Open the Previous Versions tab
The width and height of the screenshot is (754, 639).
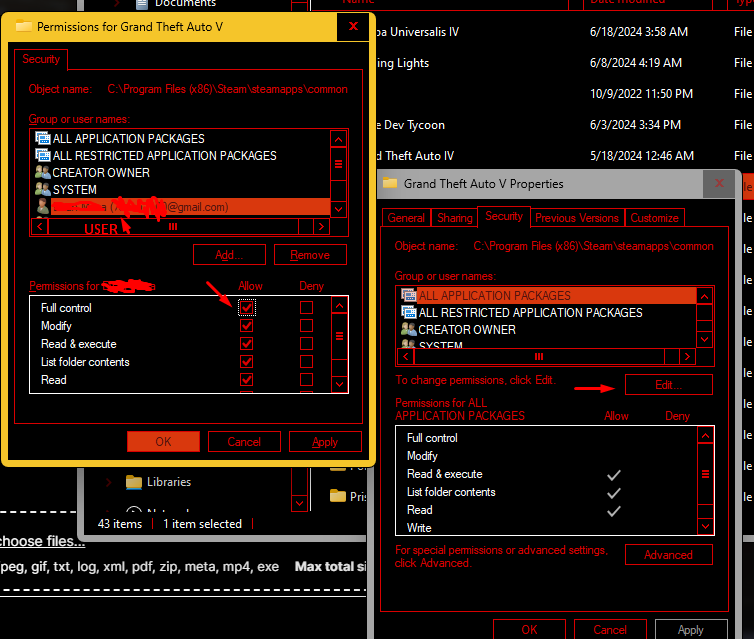click(577, 217)
